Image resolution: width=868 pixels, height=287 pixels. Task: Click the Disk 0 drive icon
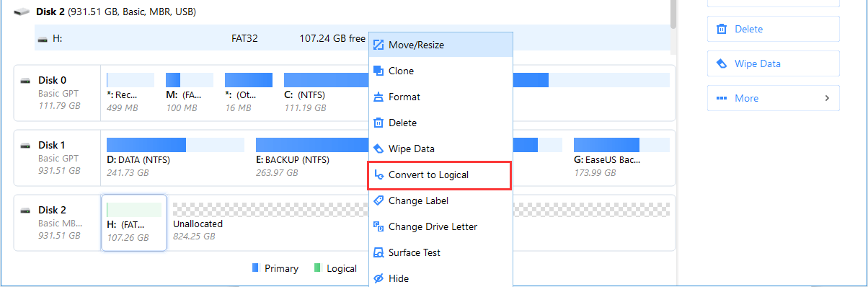click(26, 80)
